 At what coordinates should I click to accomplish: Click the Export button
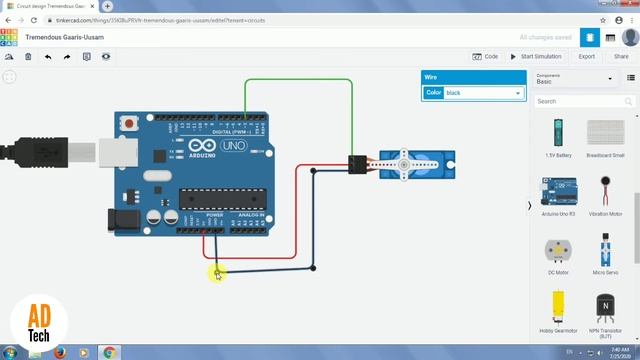pos(587,56)
